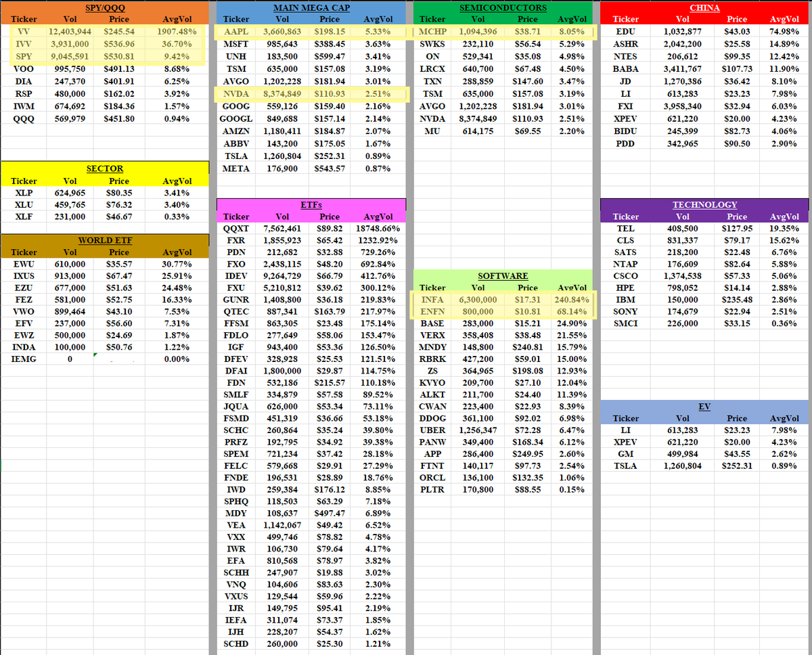This screenshot has width=812, height=655.
Task: Click VXX price $78.82
Action: (330, 538)
